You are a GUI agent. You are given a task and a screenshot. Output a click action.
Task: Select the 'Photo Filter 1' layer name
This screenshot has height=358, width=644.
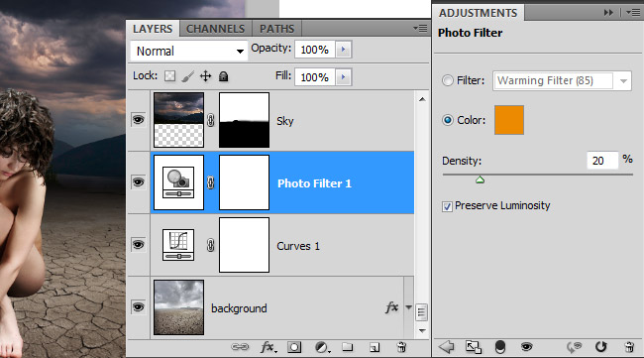point(314,183)
